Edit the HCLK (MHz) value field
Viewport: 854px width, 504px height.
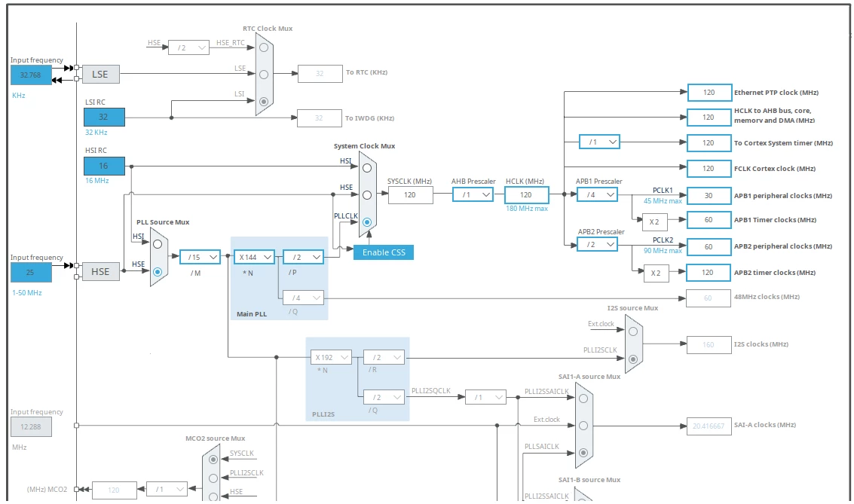pyautogui.click(x=526, y=195)
